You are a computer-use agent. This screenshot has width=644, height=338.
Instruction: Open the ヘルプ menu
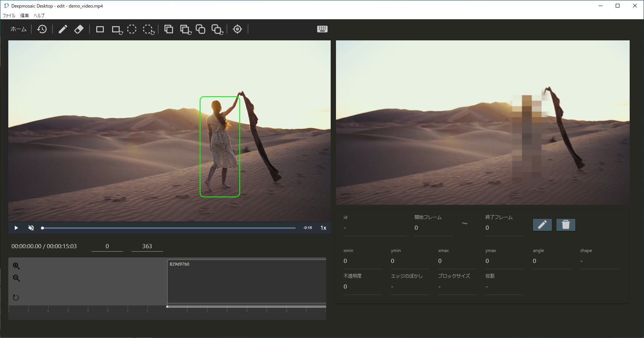click(39, 15)
